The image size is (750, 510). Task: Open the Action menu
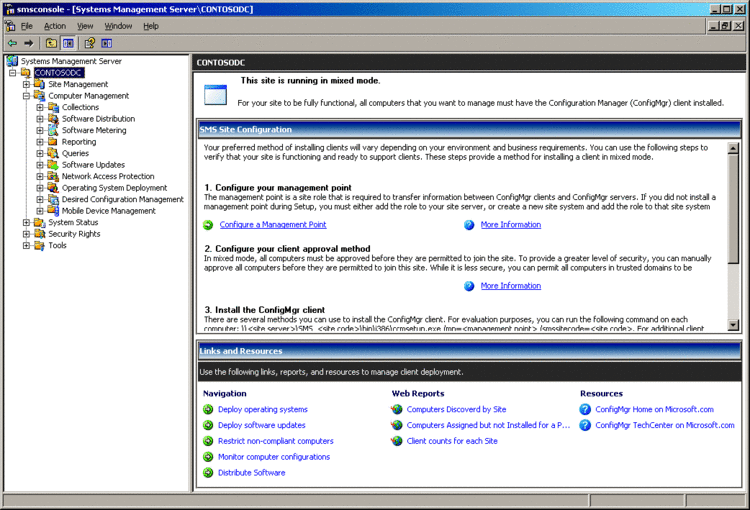(55, 26)
